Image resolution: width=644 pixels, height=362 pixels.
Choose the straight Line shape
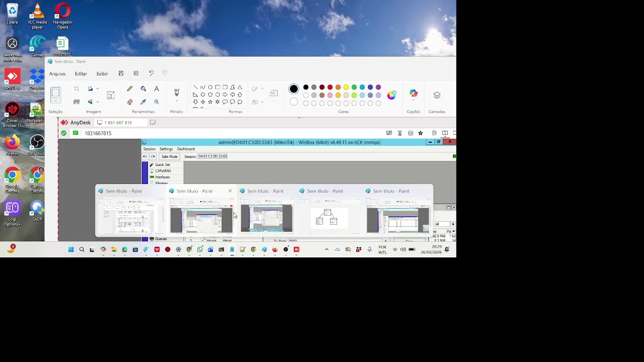click(195, 87)
